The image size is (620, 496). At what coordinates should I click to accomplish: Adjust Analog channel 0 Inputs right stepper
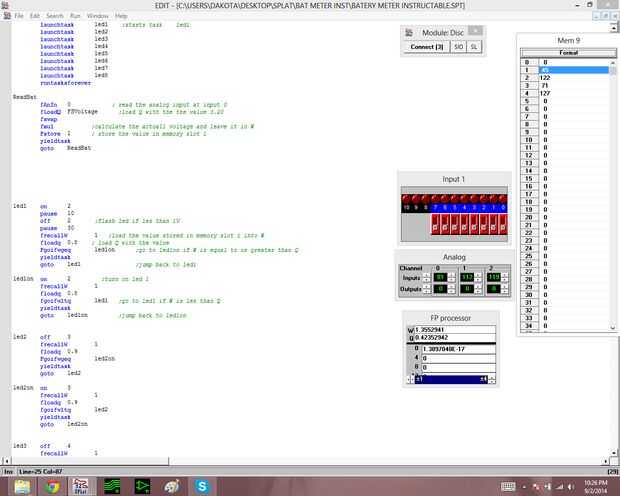[452, 278]
